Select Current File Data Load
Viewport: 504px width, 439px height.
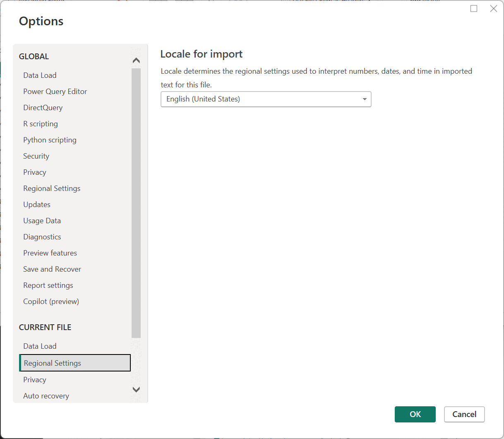pos(40,346)
